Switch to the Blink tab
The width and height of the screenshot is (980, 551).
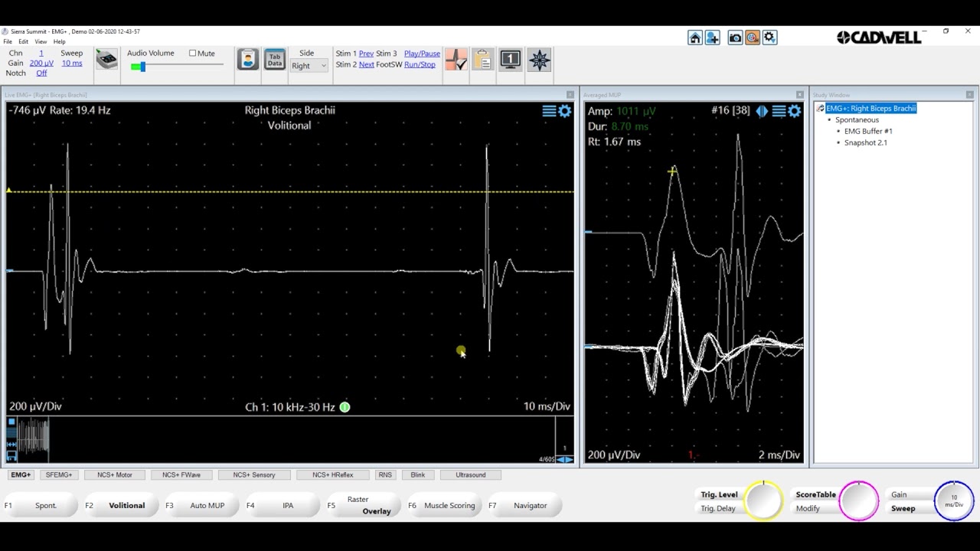point(418,475)
